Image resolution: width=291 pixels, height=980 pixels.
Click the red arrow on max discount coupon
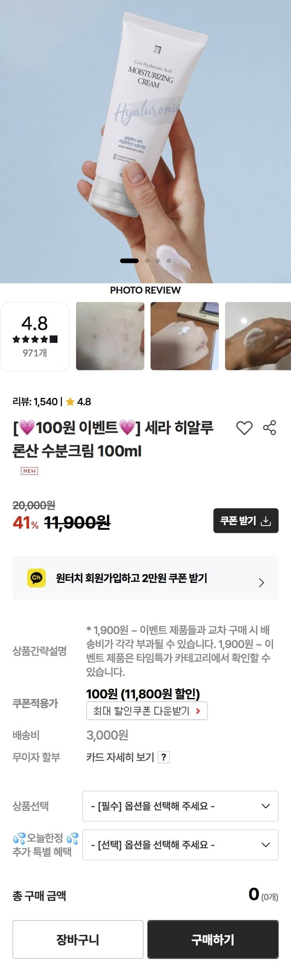pyautogui.click(x=198, y=711)
